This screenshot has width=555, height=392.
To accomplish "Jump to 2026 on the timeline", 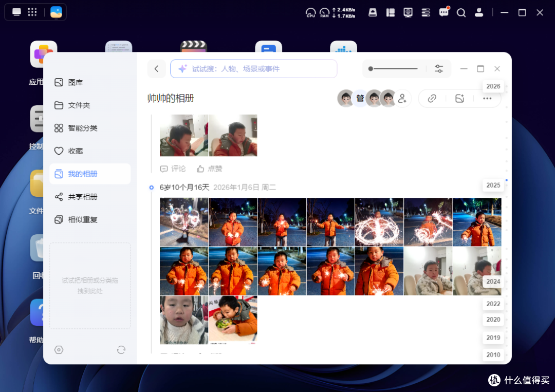I will pos(493,86).
